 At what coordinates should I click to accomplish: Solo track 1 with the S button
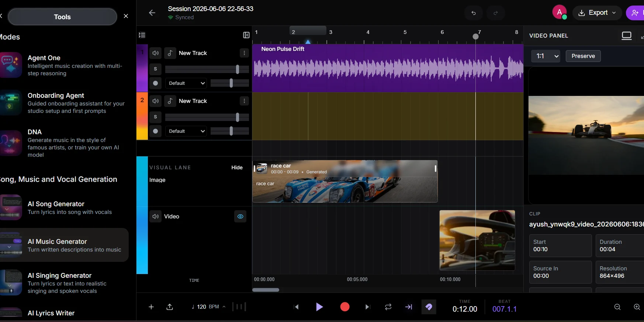click(x=156, y=69)
